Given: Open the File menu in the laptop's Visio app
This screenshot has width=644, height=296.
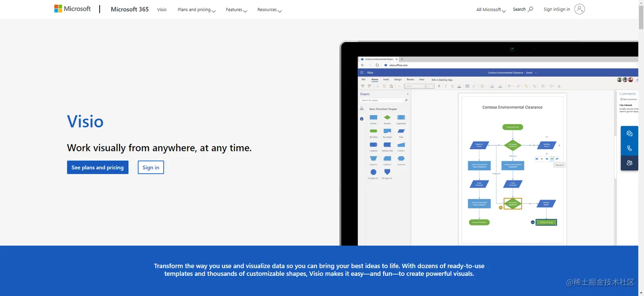Looking at the screenshot, I should coord(363,79).
